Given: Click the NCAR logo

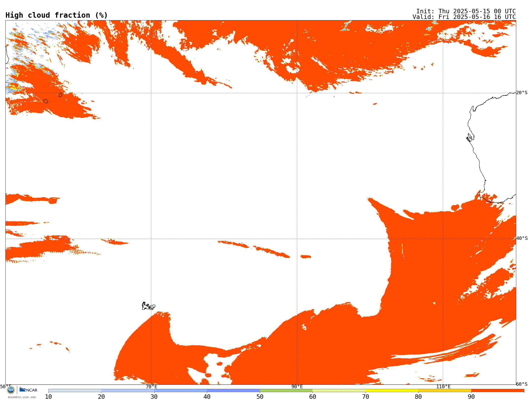Looking at the screenshot, I should (28, 390).
